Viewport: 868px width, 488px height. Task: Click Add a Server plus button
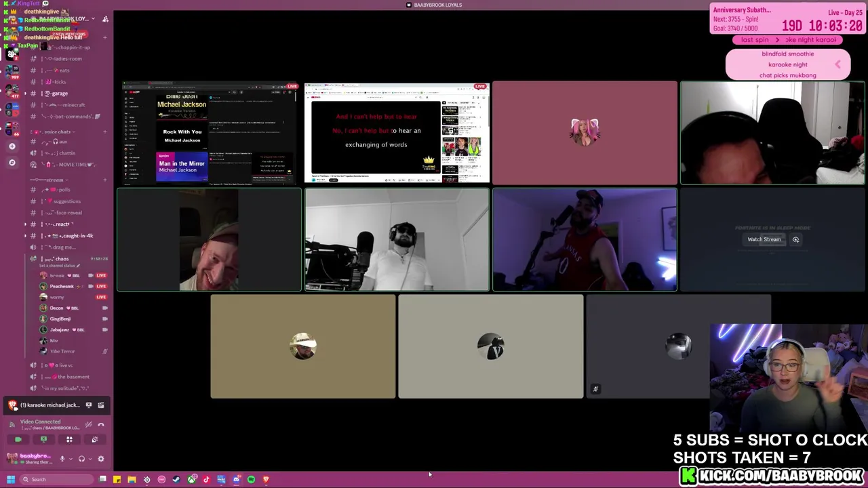(12, 146)
